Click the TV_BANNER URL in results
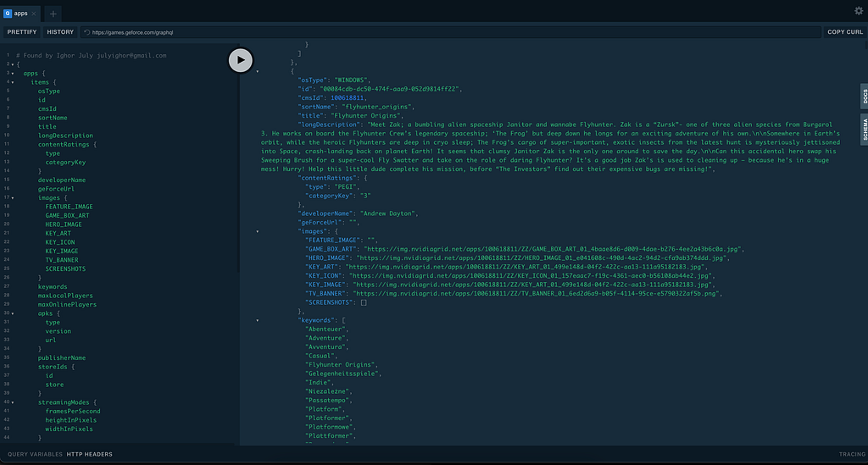868x465 pixels. coord(537,294)
